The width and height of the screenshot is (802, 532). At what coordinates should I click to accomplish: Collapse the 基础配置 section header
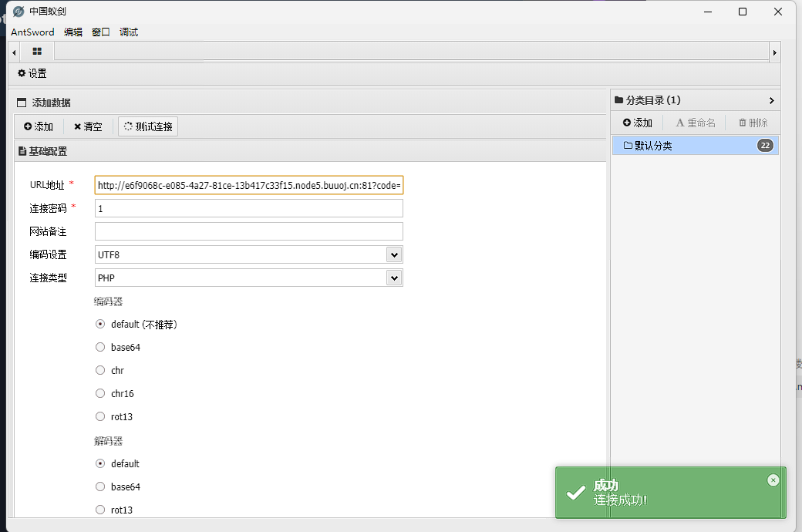310,151
